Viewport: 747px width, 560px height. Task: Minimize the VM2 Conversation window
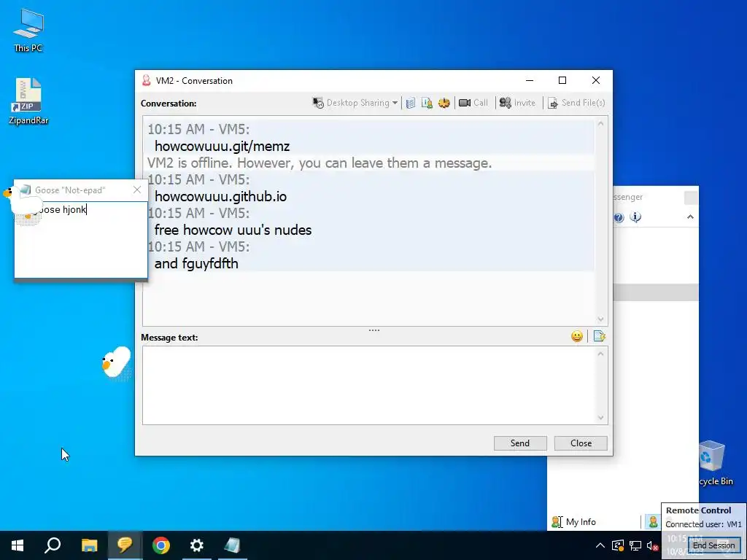(x=530, y=80)
